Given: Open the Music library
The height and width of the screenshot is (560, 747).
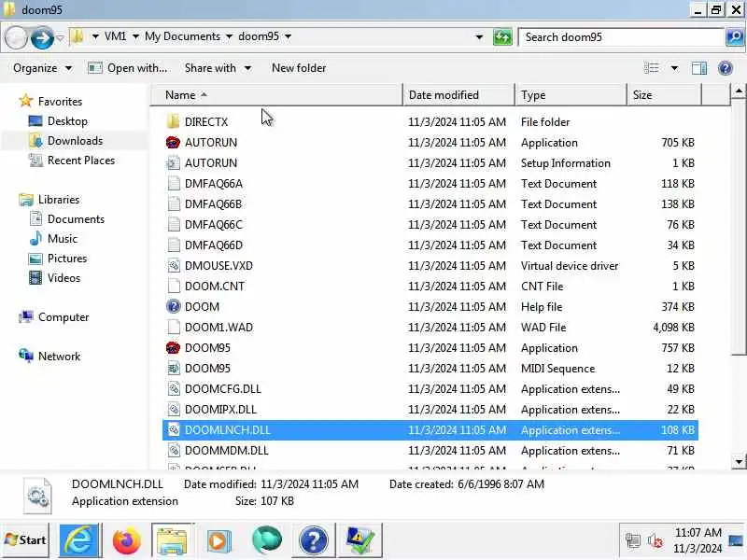Looking at the screenshot, I should [x=53, y=239].
